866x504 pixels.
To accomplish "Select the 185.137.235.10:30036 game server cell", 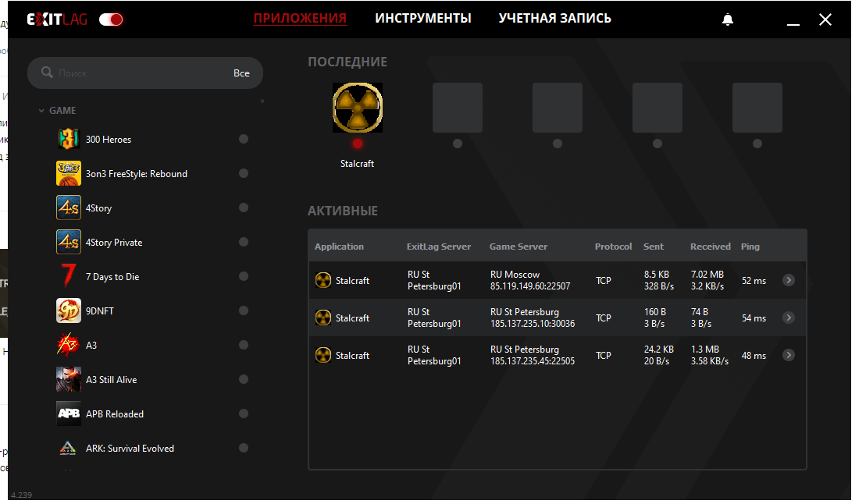I will pyautogui.click(x=533, y=318).
